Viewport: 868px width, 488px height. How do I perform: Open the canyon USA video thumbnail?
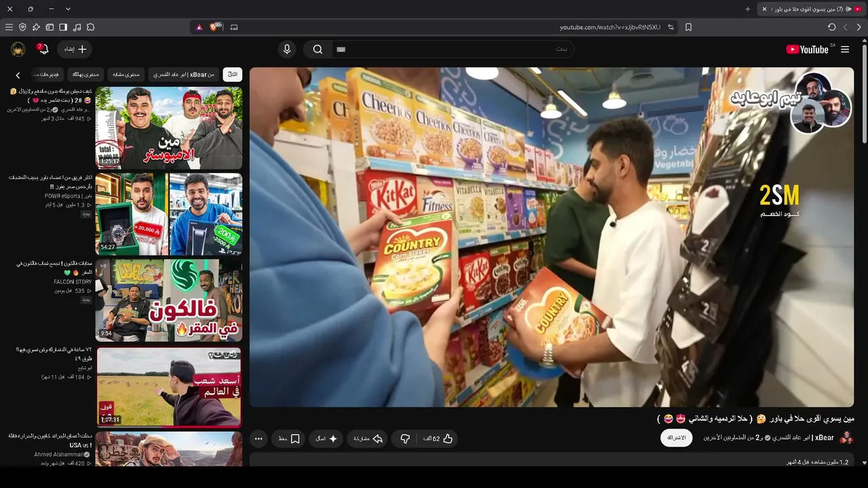click(169, 449)
